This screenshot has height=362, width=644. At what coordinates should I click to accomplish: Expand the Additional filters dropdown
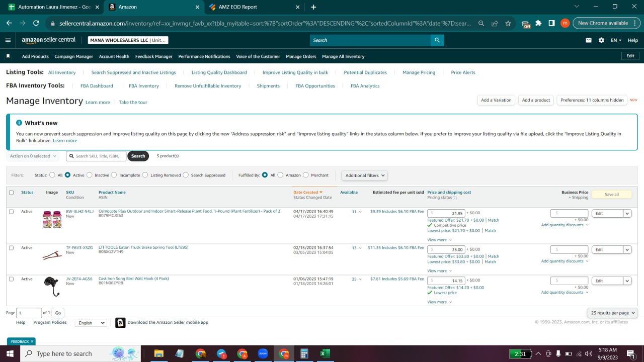click(x=365, y=175)
